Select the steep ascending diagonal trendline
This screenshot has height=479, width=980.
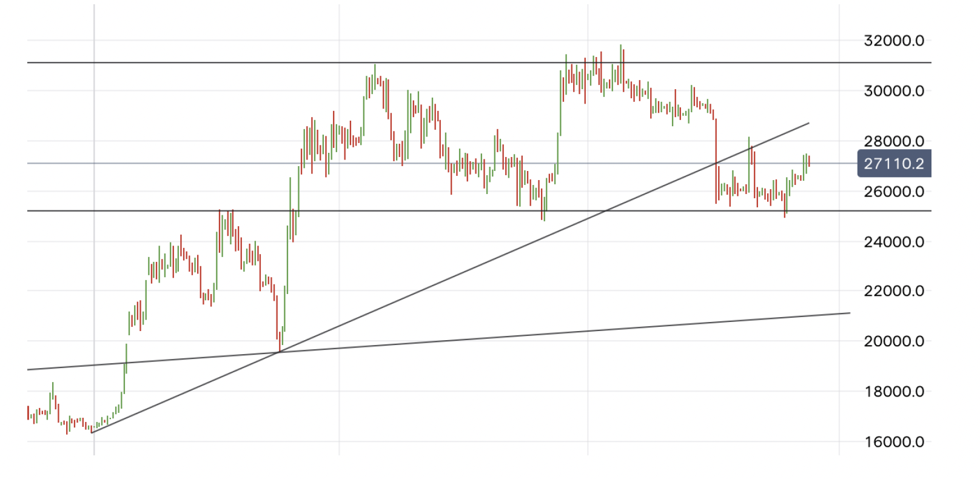click(485, 263)
